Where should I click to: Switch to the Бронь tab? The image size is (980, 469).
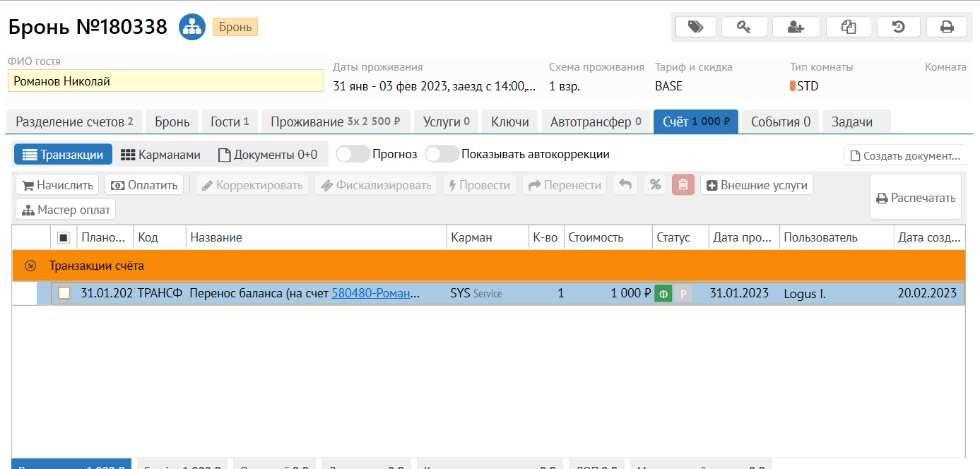coord(172,121)
